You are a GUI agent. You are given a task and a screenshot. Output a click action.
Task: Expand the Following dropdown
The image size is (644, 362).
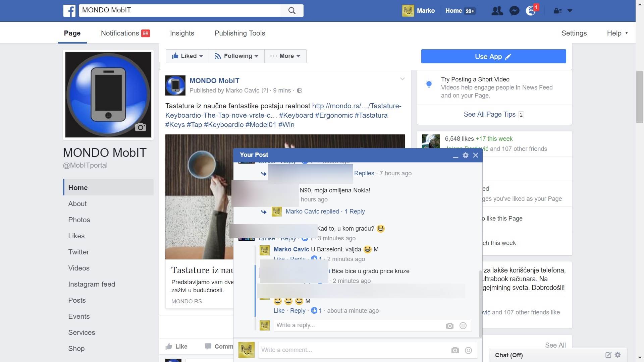tap(236, 56)
